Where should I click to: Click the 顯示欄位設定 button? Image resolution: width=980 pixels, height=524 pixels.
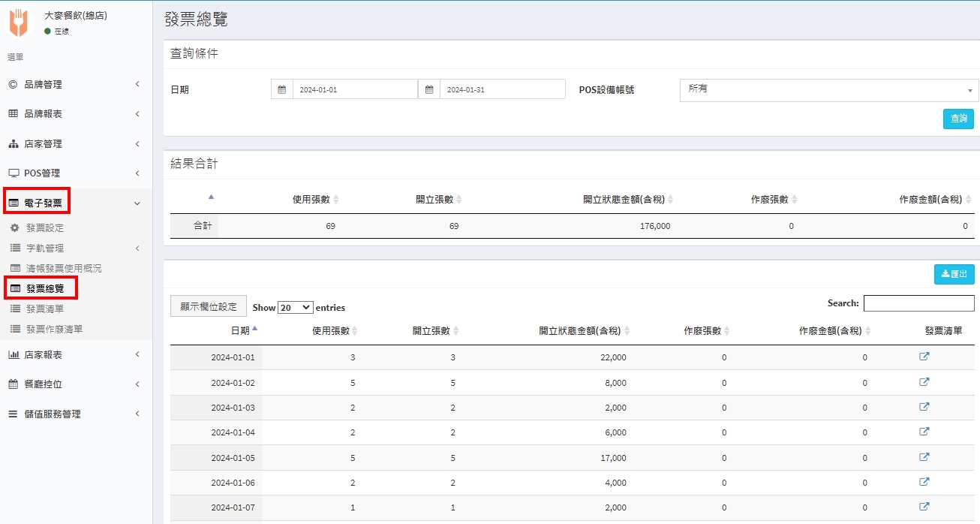point(208,306)
